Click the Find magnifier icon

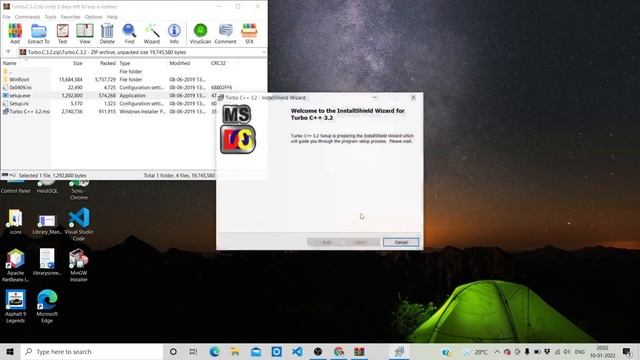click(x=129, y=33)
